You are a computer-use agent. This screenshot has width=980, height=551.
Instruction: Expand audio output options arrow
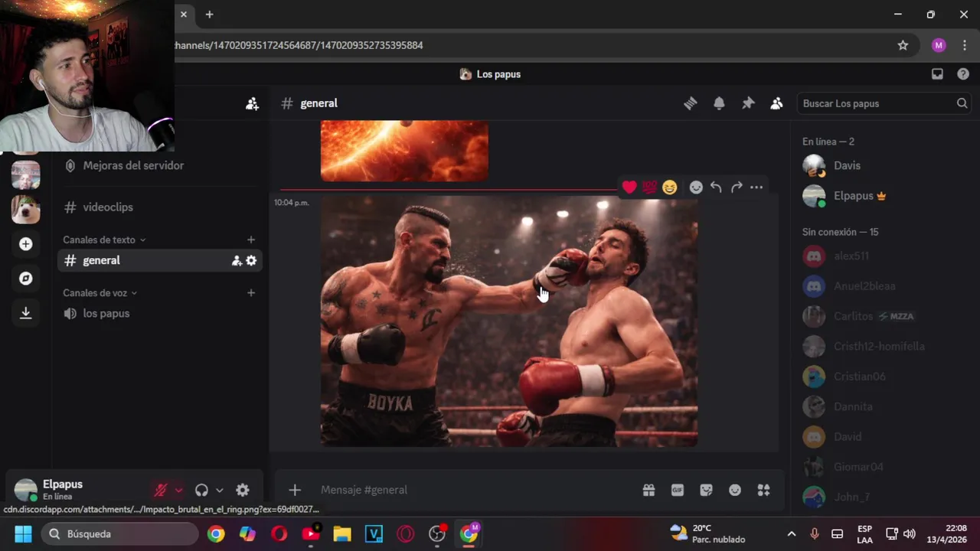[220, 491]
